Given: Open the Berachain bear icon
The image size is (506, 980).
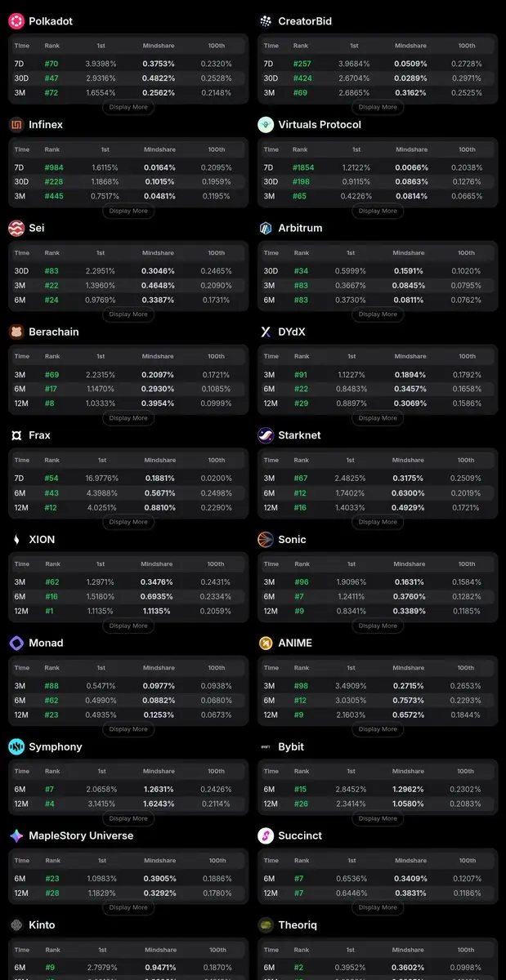Looking at the screenshot, I should tap(16, 332).
